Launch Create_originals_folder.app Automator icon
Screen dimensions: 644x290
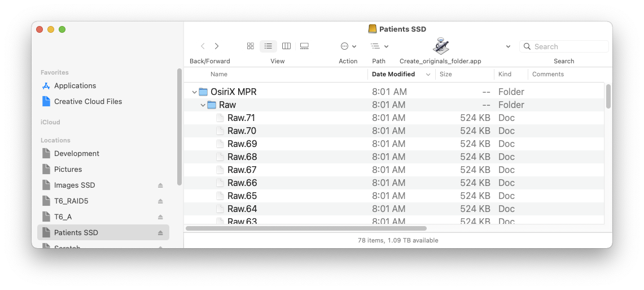(440, 46)
